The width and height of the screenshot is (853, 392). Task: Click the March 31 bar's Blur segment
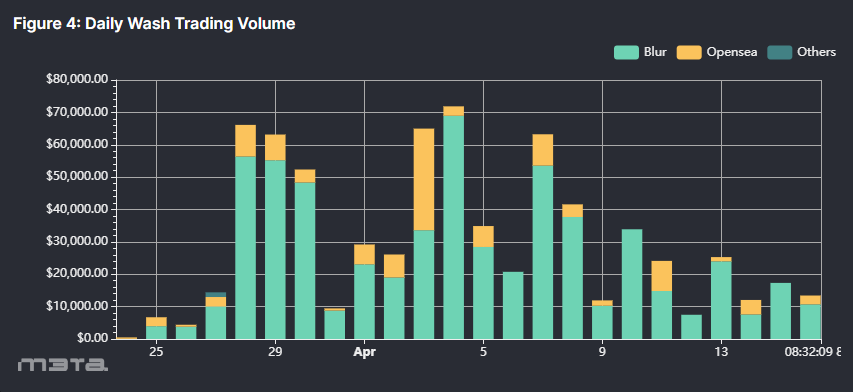[335, 325]
